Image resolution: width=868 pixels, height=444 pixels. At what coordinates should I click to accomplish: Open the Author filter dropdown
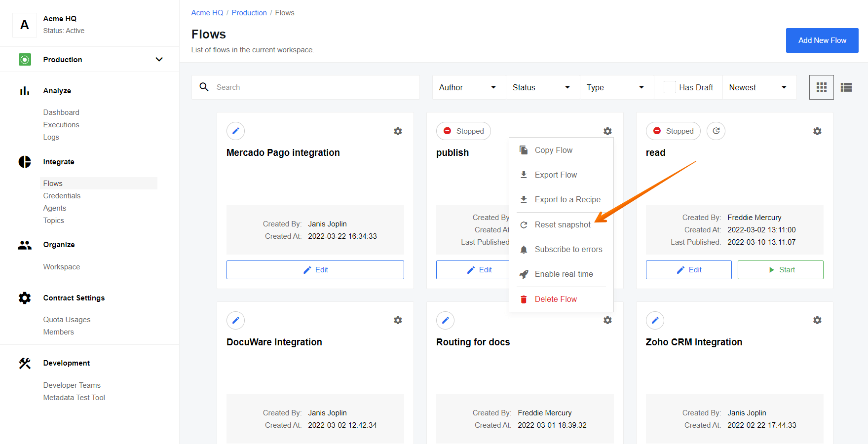click(x=468, y=87)
